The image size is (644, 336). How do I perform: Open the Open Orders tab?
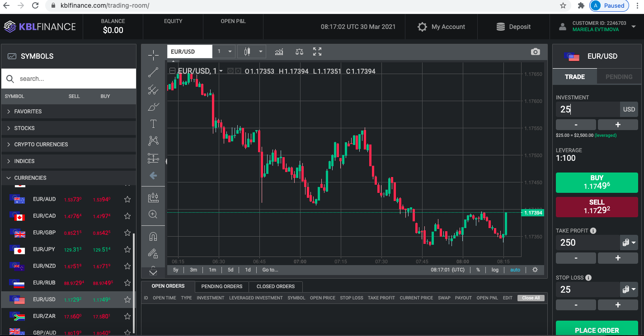click(x=168, y=286)
